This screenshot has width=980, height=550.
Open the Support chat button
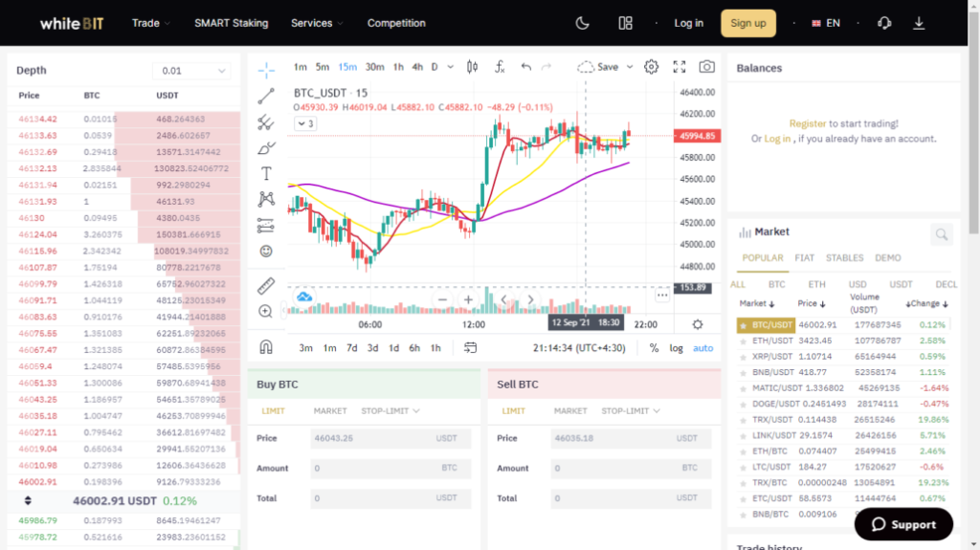pos(903,524)
